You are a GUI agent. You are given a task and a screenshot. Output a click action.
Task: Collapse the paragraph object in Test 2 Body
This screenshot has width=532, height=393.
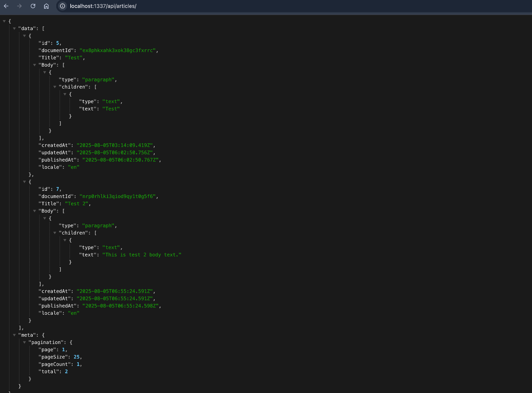click(44, 218)
